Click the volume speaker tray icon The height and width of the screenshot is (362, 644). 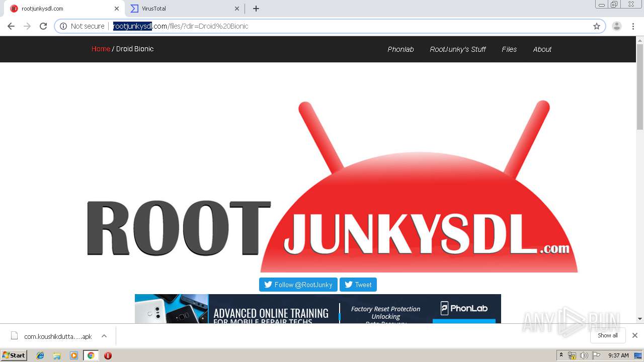(x=584, y=355)
